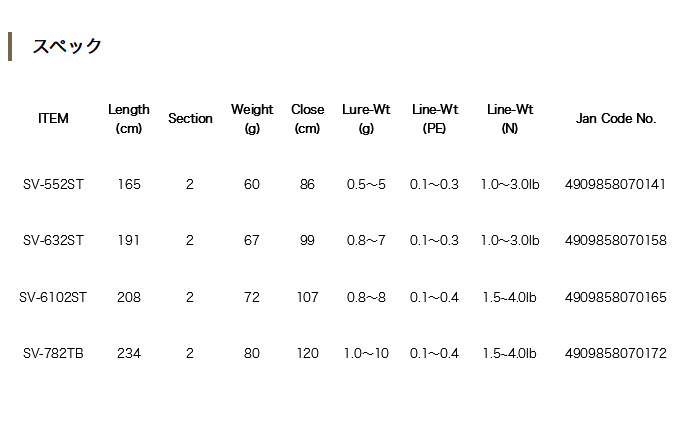The image size is (680, 424).
Task: Select the Section column header
Action: [x=190, y=118]
